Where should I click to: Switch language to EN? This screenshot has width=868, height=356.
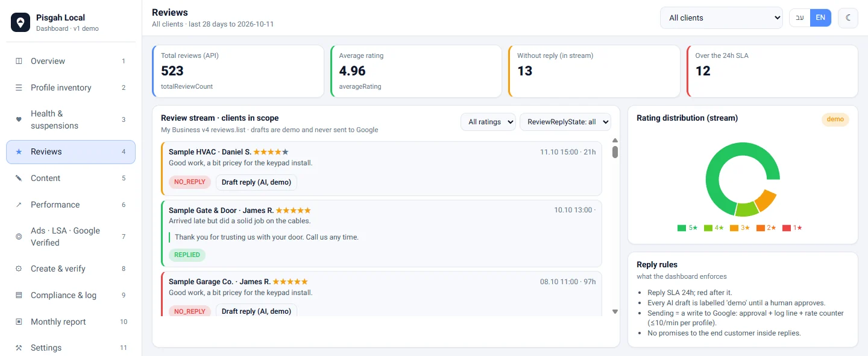[x=820, y=17]
